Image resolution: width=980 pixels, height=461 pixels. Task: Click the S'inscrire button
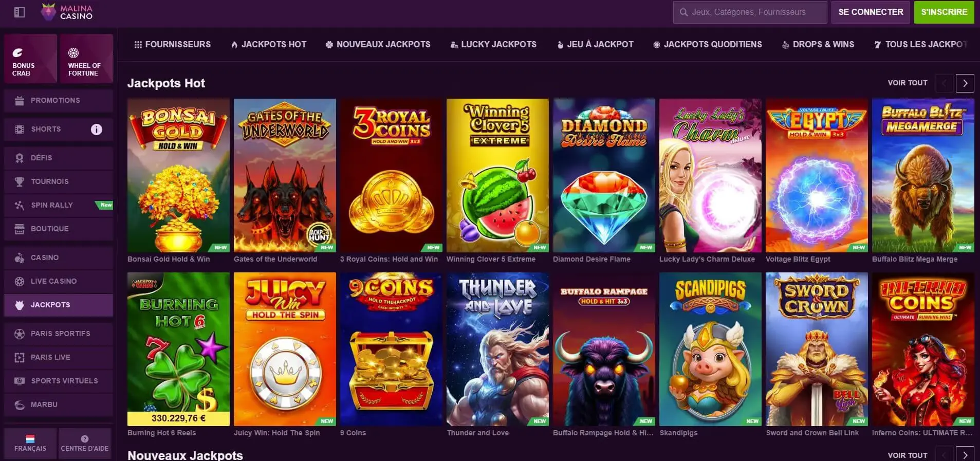click(x=944, y=12)
